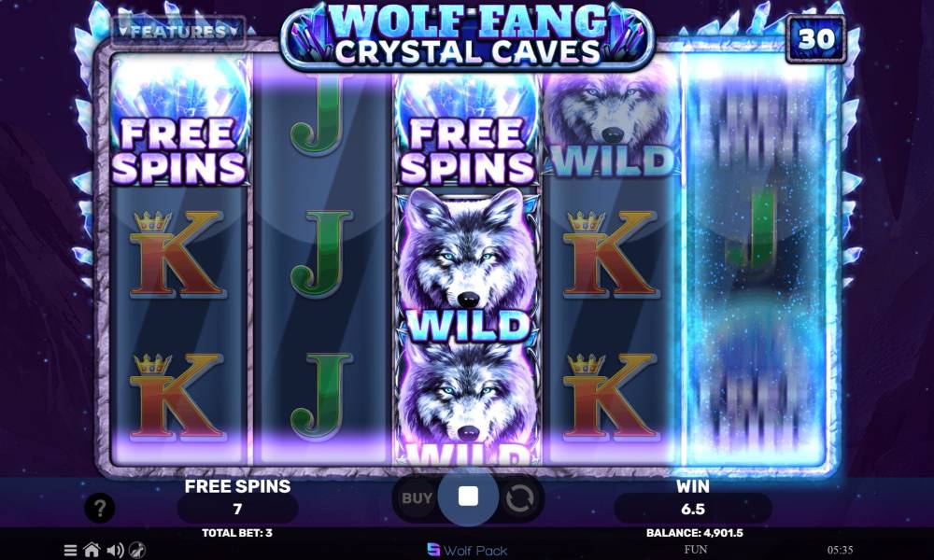934x560 pixels.
Task: Mute sound with speaker icon
Action: click(115, 551)
